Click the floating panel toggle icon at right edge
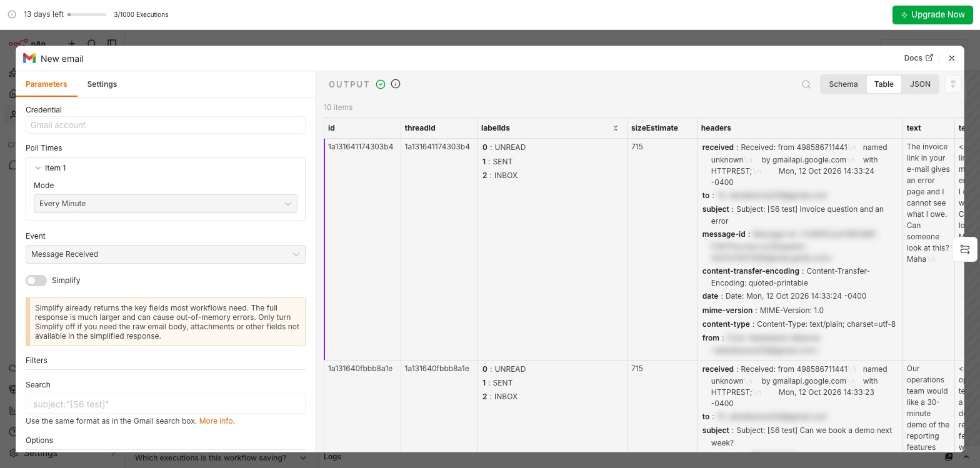 click(965, 249)
